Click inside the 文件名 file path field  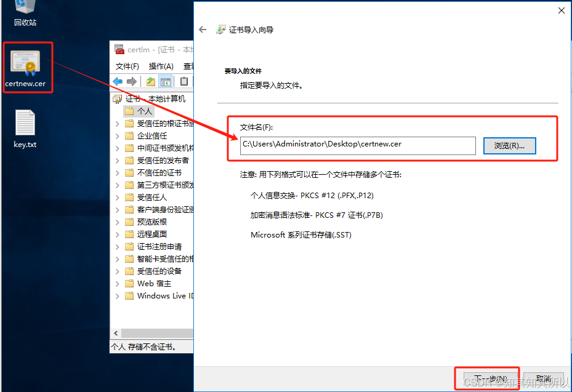[357, 145]
